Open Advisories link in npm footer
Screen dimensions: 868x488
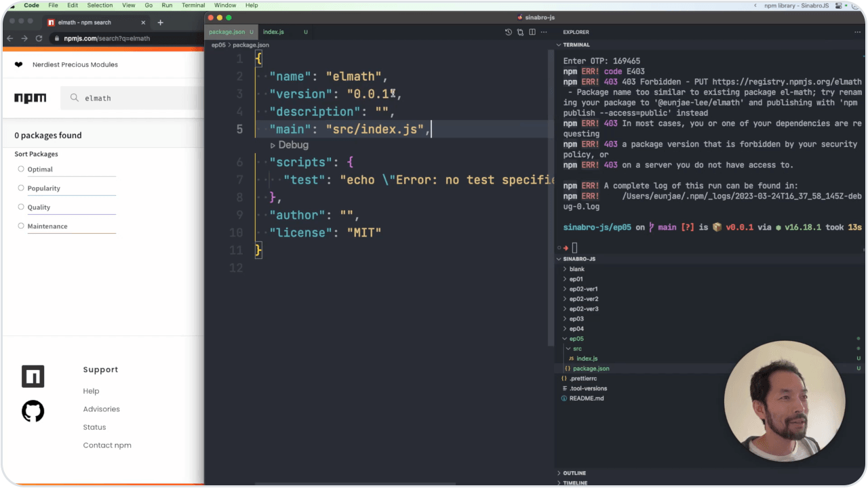point(101,409)
